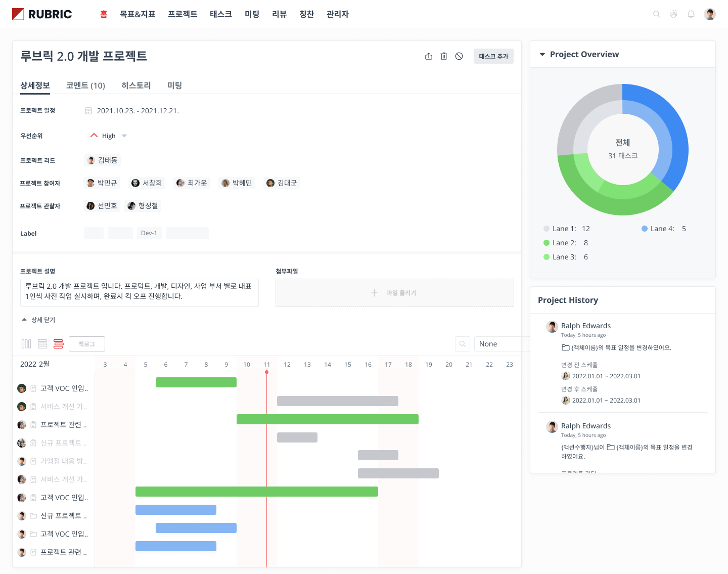Click the calendar icon beside project schedule
728x574 pixels.
tap(88, 111)
